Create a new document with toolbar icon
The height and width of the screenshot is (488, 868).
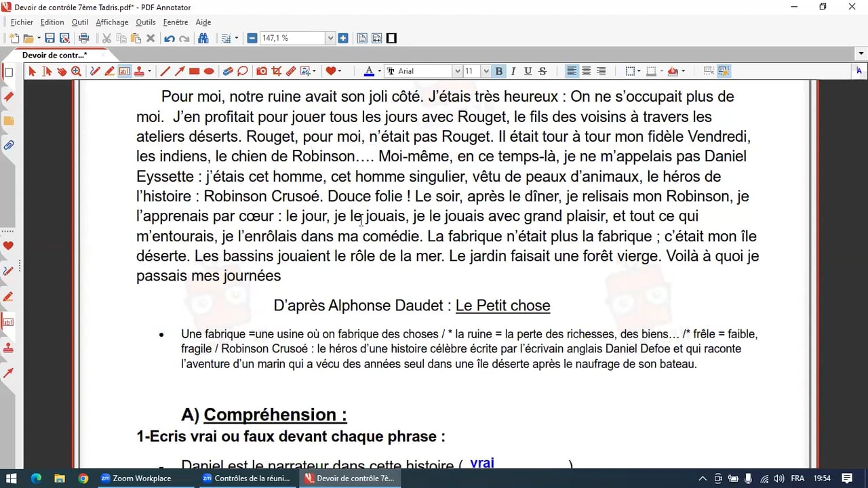[x=14, y=39]
